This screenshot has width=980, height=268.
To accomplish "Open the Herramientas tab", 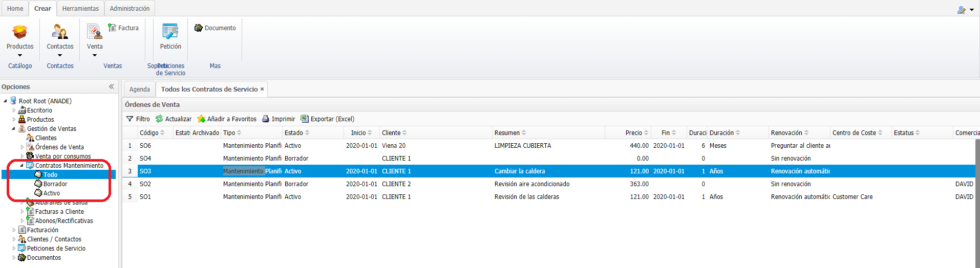I will coord(80,9).
